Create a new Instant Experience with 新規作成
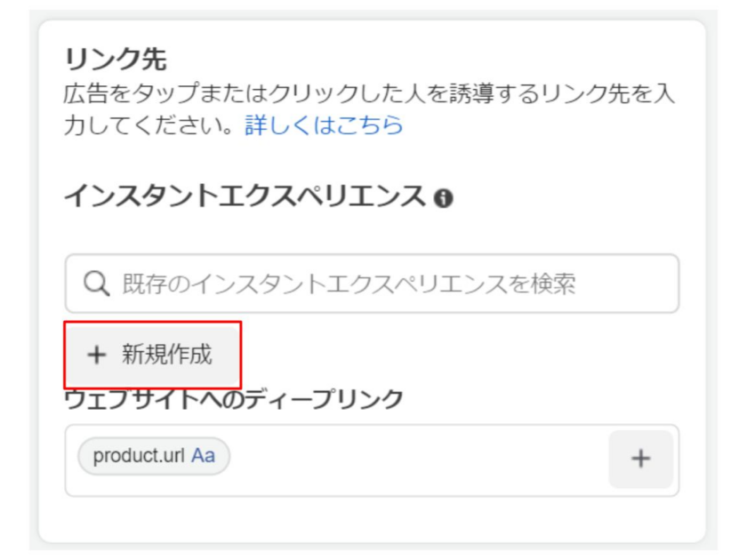 click(x=152, y=355)
